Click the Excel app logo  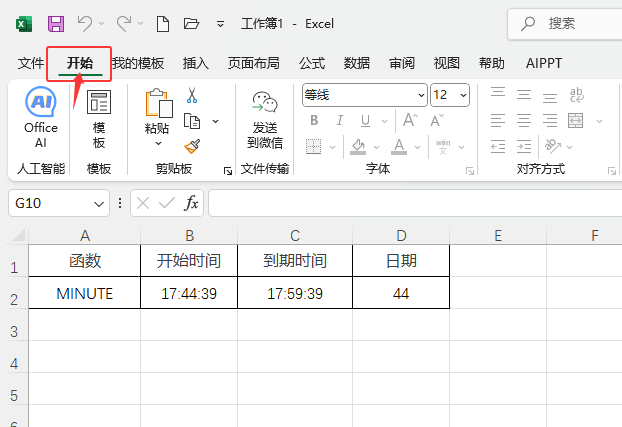[24, 24]
